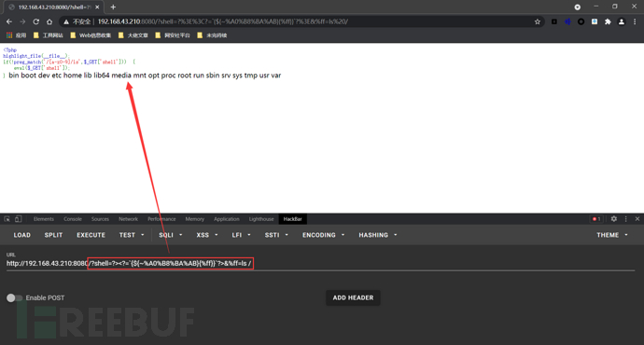Toggle the DevTools device toolbar icon
This screenshot has height=345, width=644.
[x=18, y=219]
